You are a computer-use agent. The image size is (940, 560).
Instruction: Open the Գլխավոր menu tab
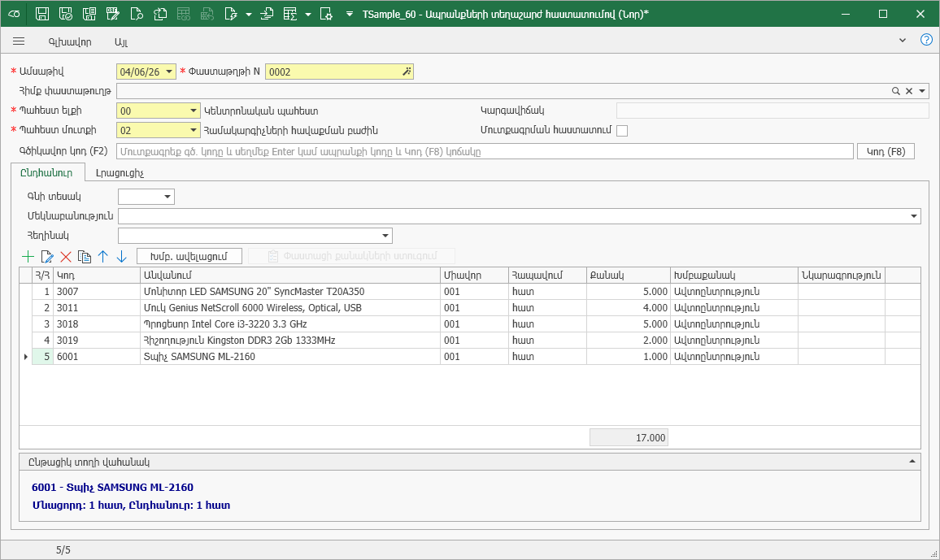[70, 42]
